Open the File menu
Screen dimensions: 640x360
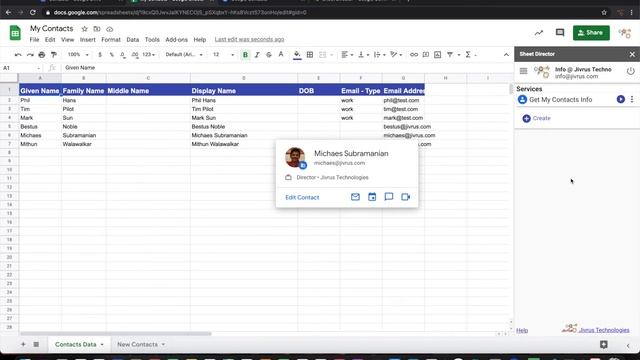point(34,40)
